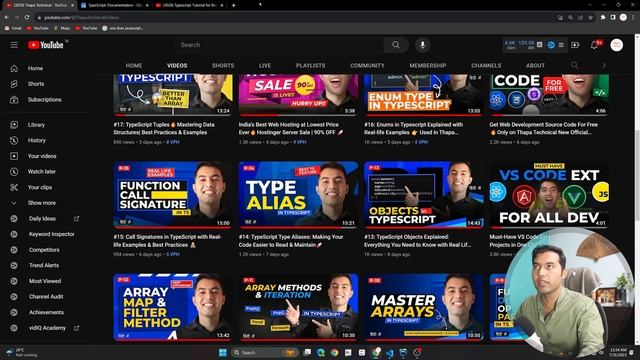
Task: Open the account avatar menu
Action: [x=616, y=45]
